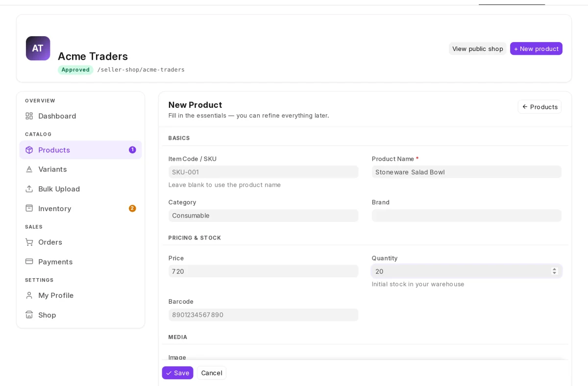
Task: Open Dashboard from the sidebar
Action: tap(80, 116)
